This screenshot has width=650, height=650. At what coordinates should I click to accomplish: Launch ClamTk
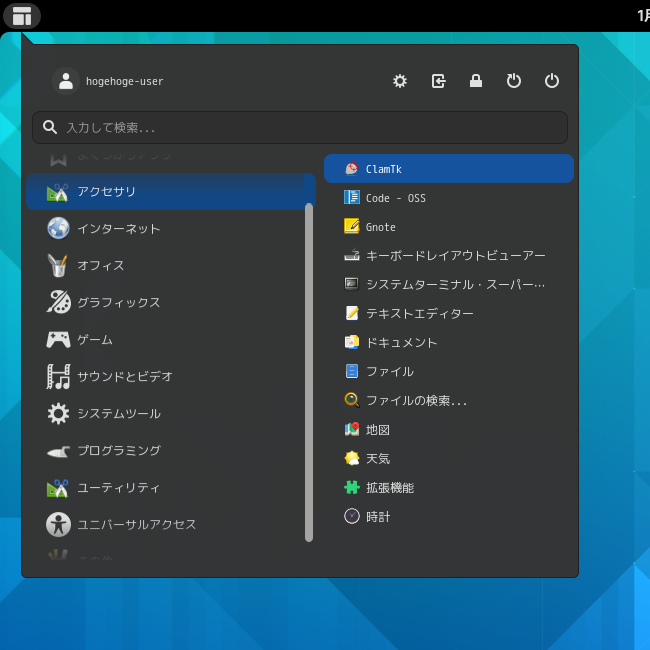pos(449,169)
